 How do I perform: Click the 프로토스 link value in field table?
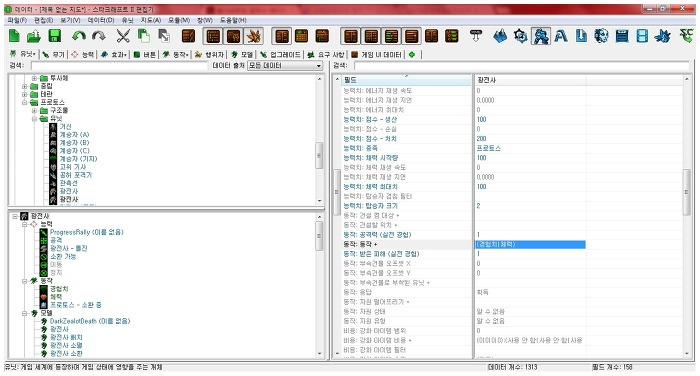(x=488, y=148)
